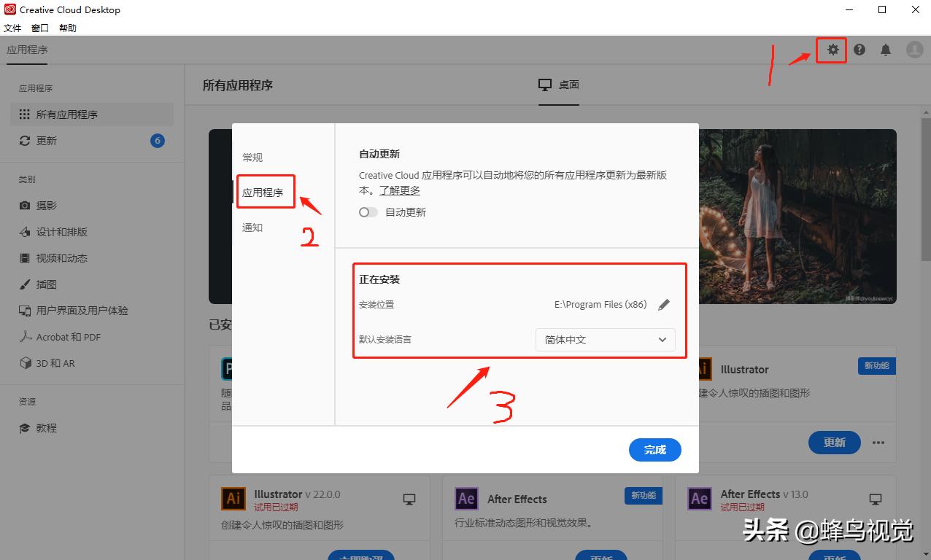The width and height of the screenshot is (931, 560).
Task: Click the pencil to edit install location
Action: click(x=663, y=304)
